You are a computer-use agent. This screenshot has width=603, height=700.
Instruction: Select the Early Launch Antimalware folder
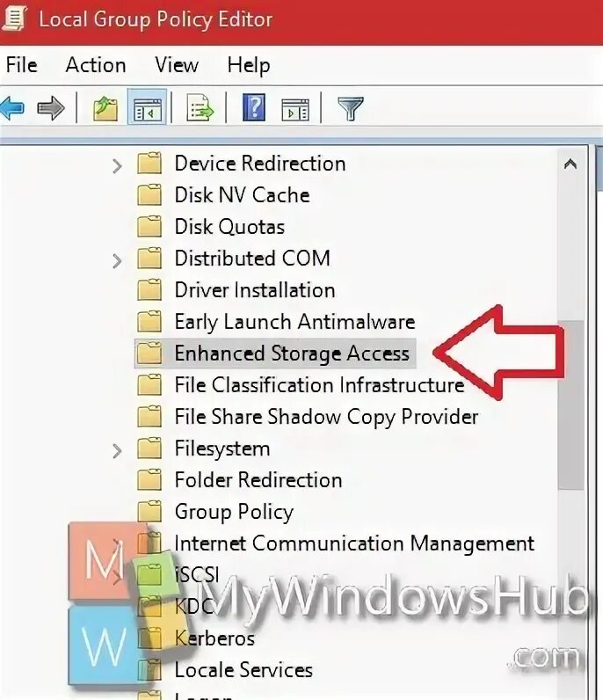point(276,322)
